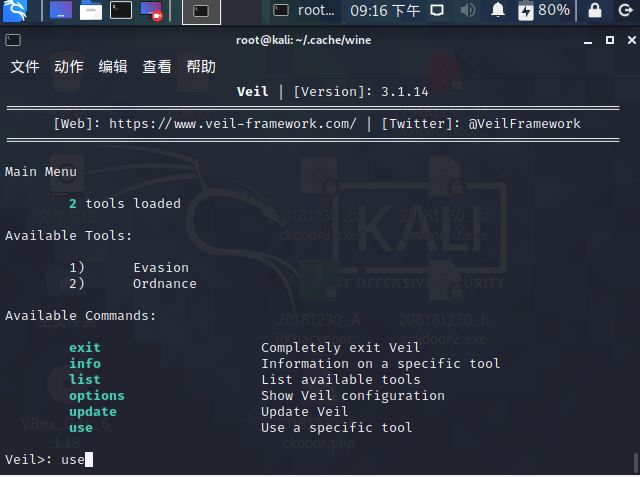
Task: Close the root@kali terminal window
Action: [x=632, y=40]
